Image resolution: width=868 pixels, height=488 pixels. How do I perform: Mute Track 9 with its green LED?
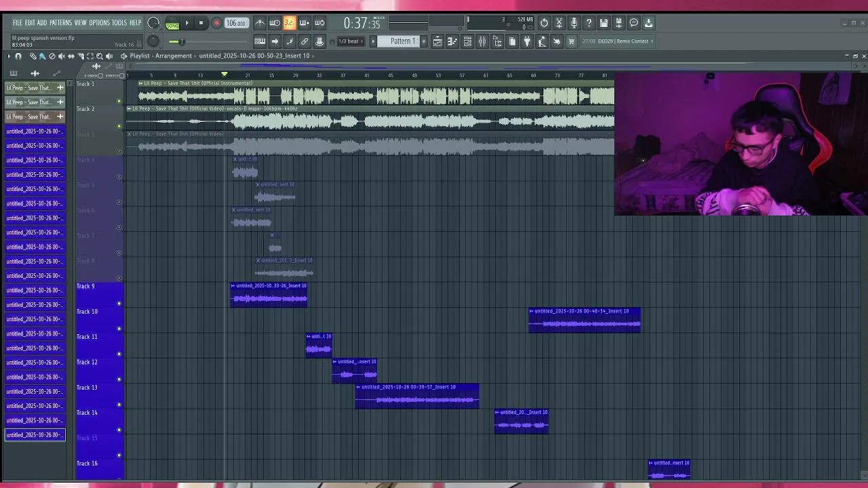[119, 304]
